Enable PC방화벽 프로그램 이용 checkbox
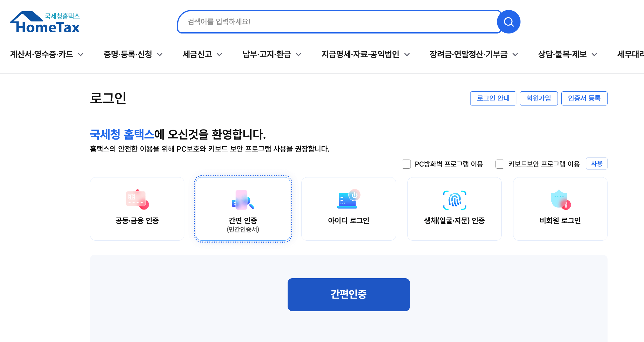The image size is (644, 342). [x=406, y=164]
